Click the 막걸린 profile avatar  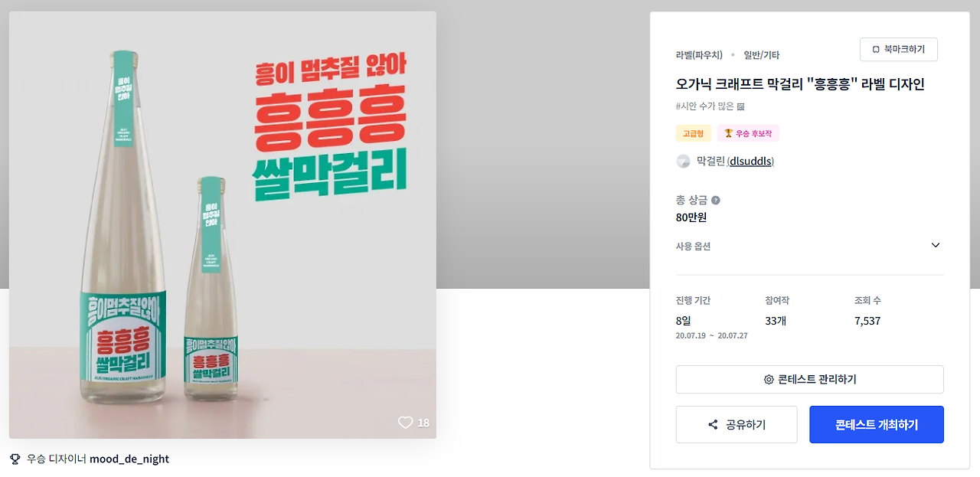pos(683,162)
